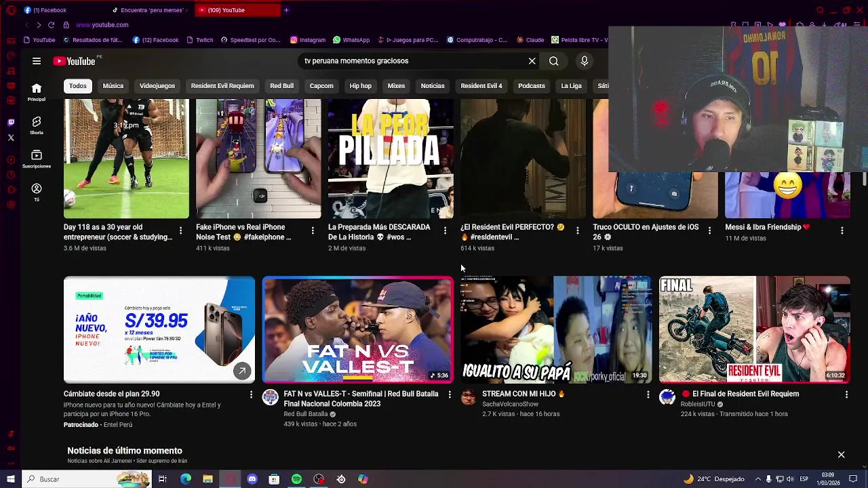Screen dimensions: 868x488
Task: Select the Resident Evil 4 chip
Action: click(x=481, y=86)
